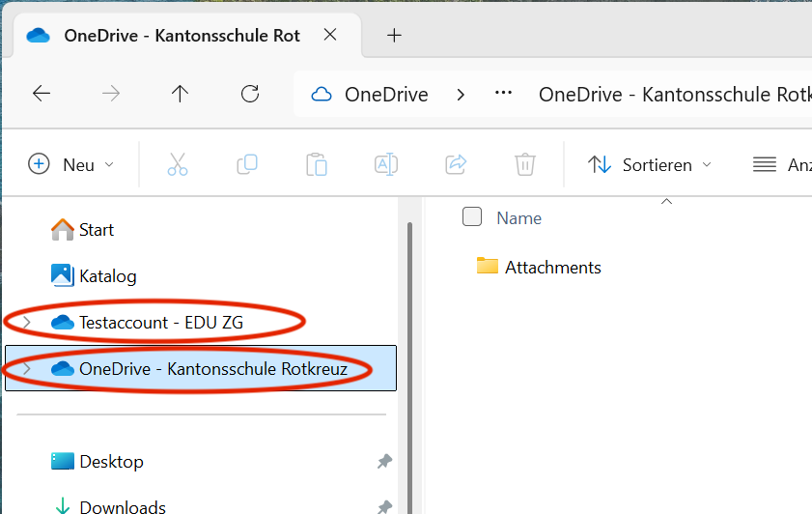
Task: Navigate up one folder level
Action: coord(180,94)
